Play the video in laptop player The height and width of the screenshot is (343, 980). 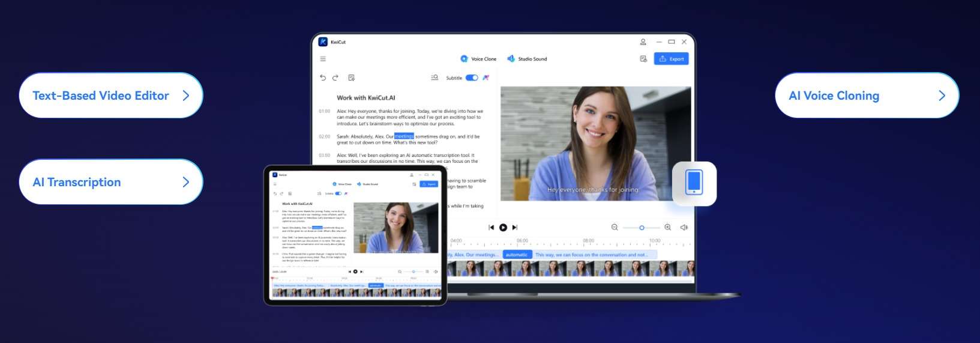click(503, 227)
